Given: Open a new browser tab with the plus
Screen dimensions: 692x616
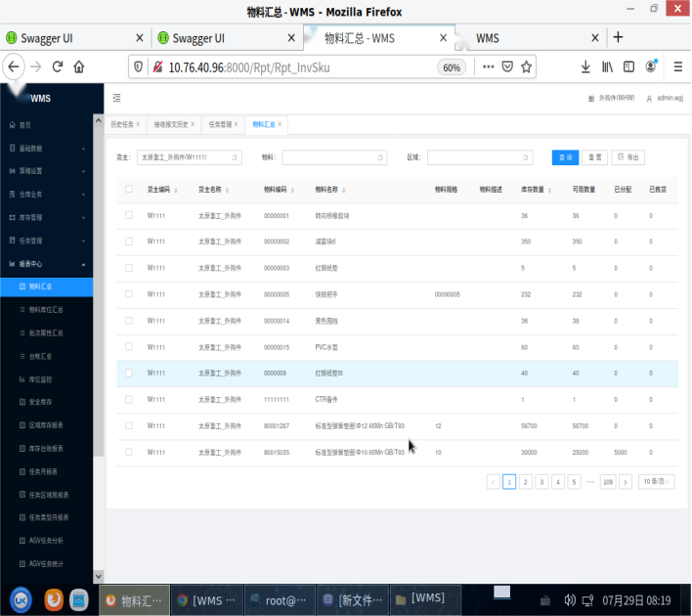Looking at the screenshot, I should pos(618,37).
